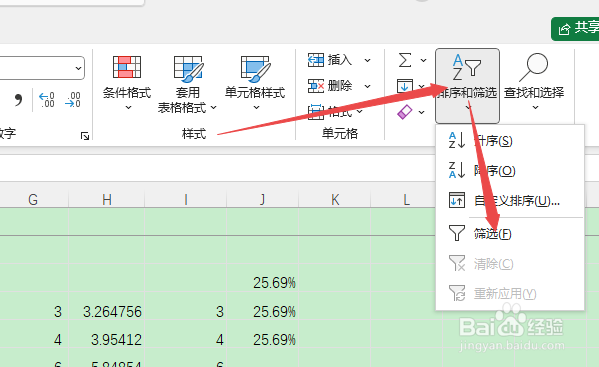The width and height of the screenshot is (599, 367).
Task: Click the AutoSum sigma icon
Action: [x=405, y=60]
